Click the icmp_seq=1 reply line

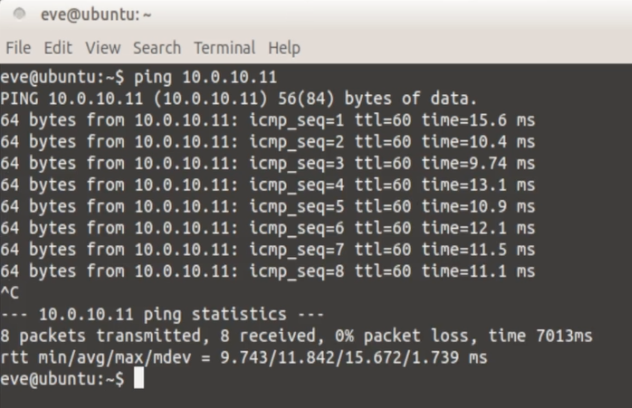268,120
